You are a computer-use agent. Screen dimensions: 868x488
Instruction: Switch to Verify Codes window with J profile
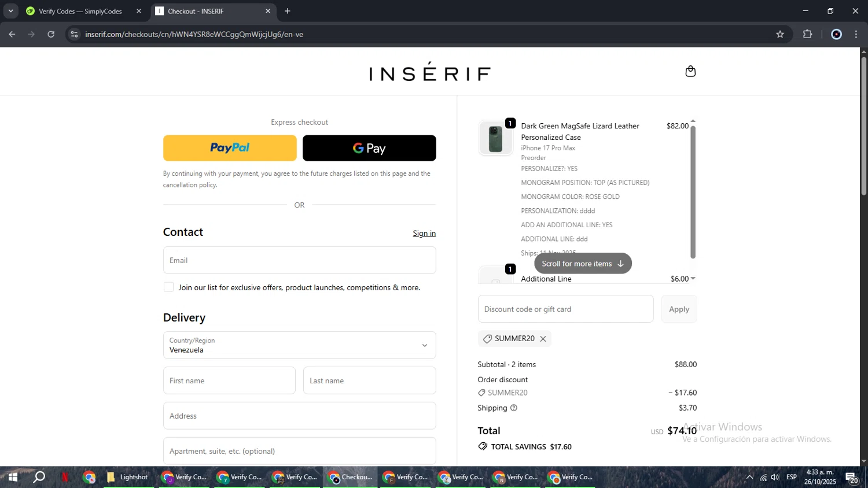(x=184, y=477)
